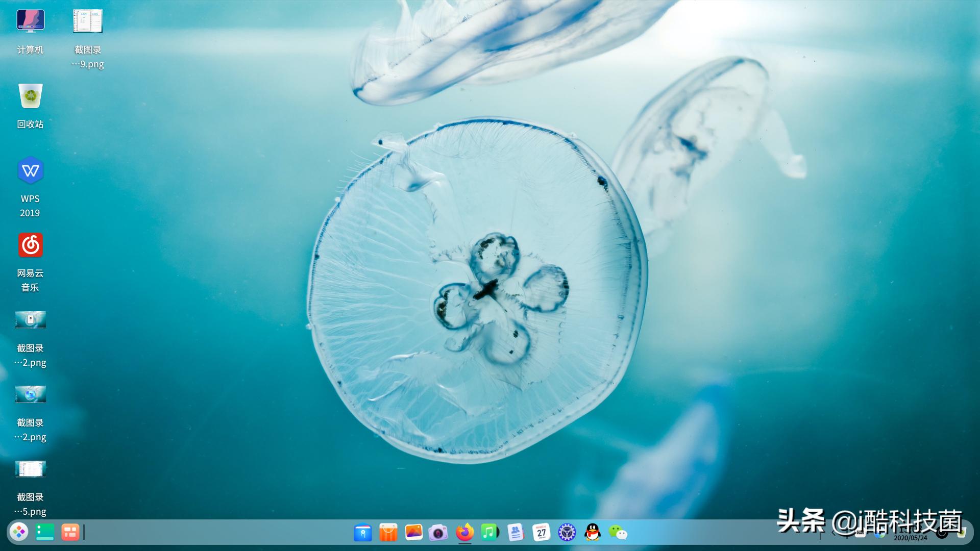Select the 回收站 recycle bin desktop icon
This screenshot has width=980, height=551.
pyautogui.click(x=30, y=96)
